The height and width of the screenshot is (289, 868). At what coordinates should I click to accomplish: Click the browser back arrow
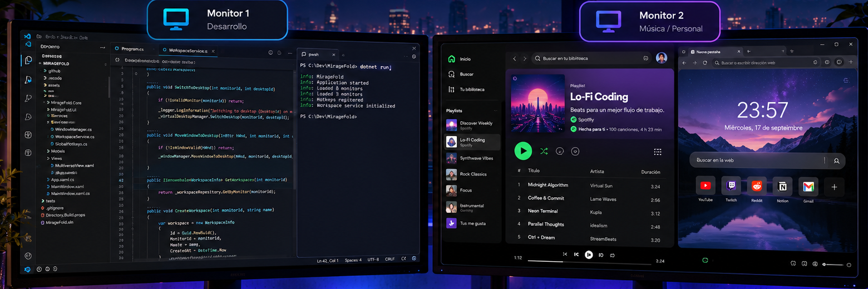tap(685, 63)
